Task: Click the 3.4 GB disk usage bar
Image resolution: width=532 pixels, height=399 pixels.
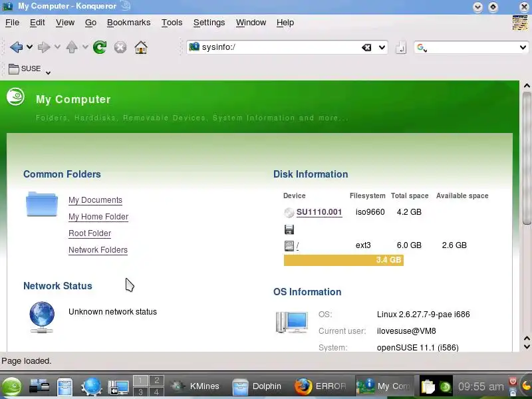Action: click(344, 260)
